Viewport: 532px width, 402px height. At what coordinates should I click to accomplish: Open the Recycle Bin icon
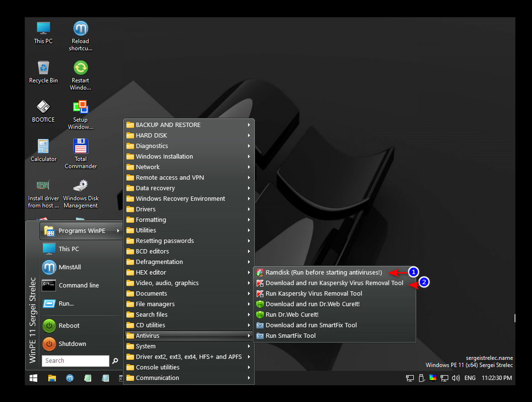pos(43,72)
